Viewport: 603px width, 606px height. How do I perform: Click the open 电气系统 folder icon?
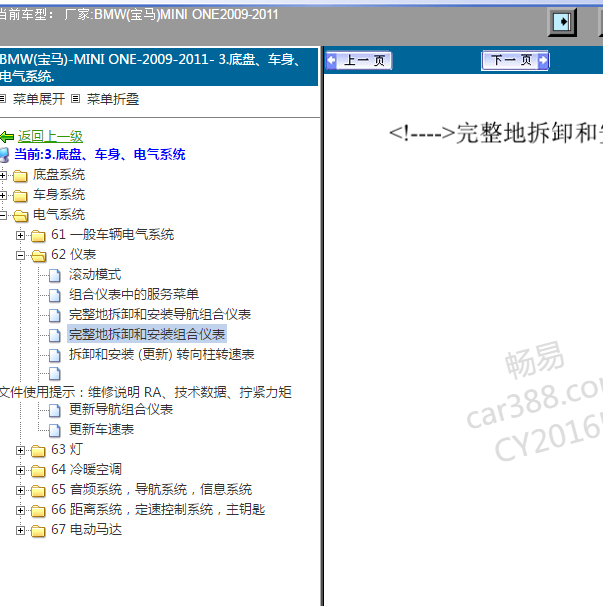click(x=20, y=216)
